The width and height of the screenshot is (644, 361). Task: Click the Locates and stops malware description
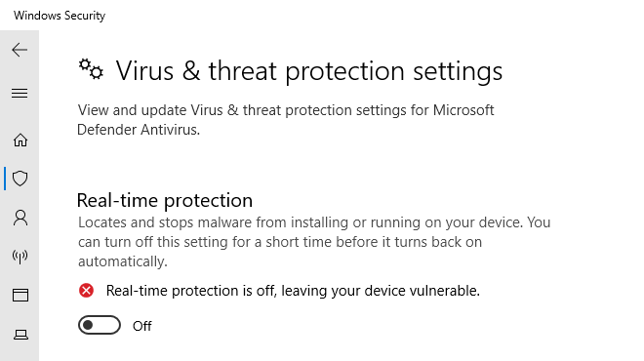(x=314, y=242)
